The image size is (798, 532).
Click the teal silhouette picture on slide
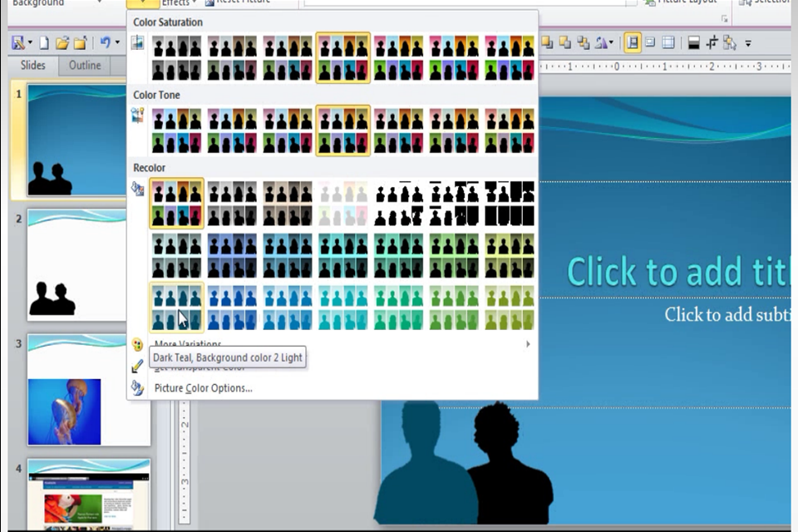click(x=424, y=463)
